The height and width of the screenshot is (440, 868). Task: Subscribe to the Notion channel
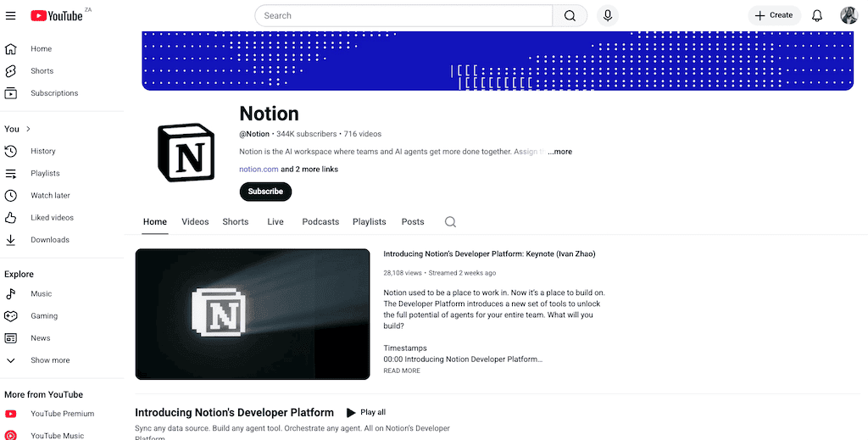265,192
